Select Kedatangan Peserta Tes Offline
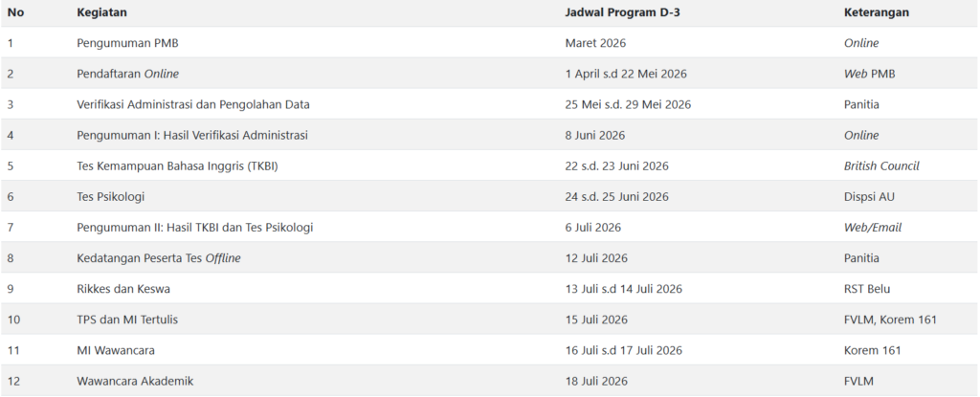This screenshot has width=980, height=397. (158, 258)
